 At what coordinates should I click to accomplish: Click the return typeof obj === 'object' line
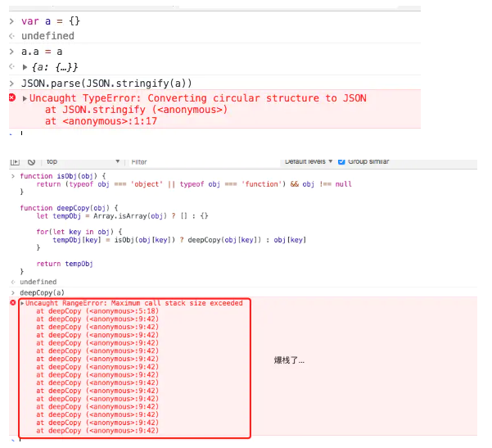[194, 184]
